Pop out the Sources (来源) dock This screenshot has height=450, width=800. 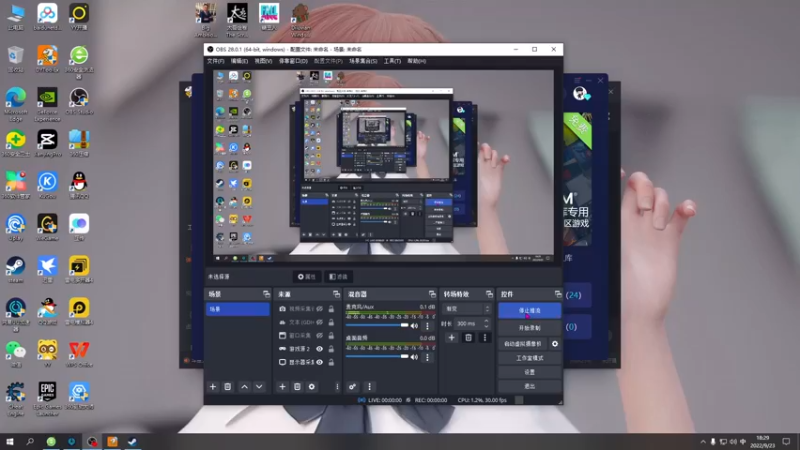coord(336,294)
